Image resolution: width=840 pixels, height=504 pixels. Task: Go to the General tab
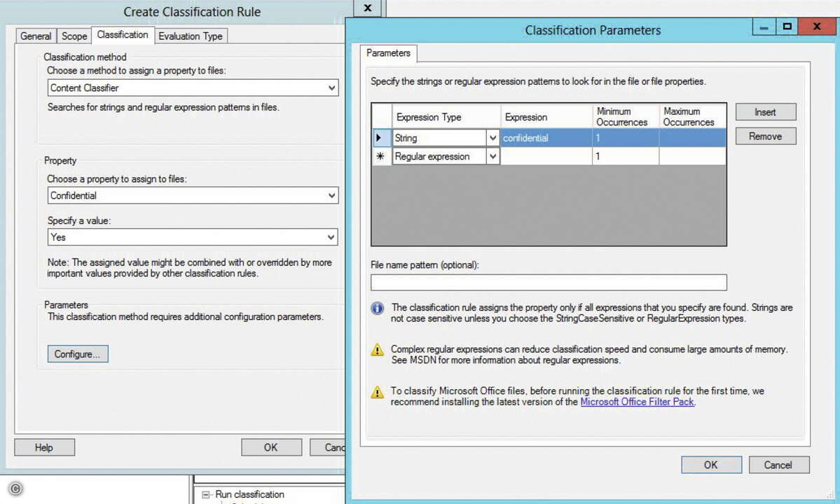tap(36, 36)
